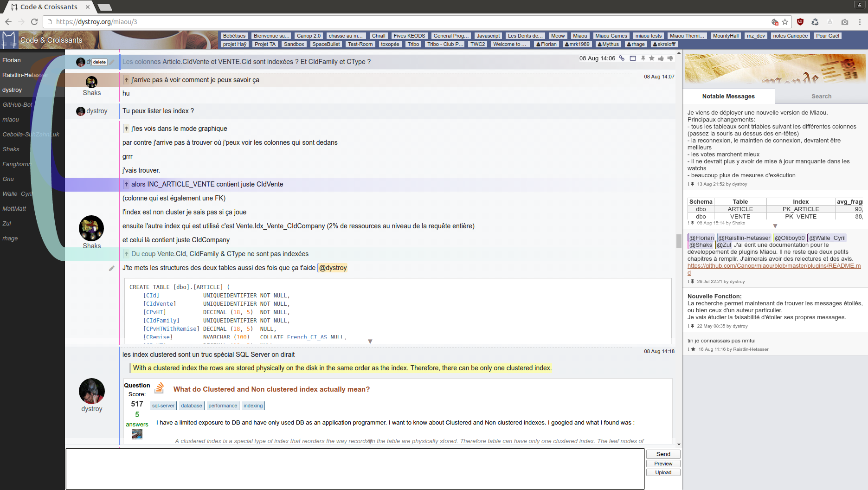This screenshot has height=490, width=868.
Task: Go back in browser
Action: pos(8,22)
